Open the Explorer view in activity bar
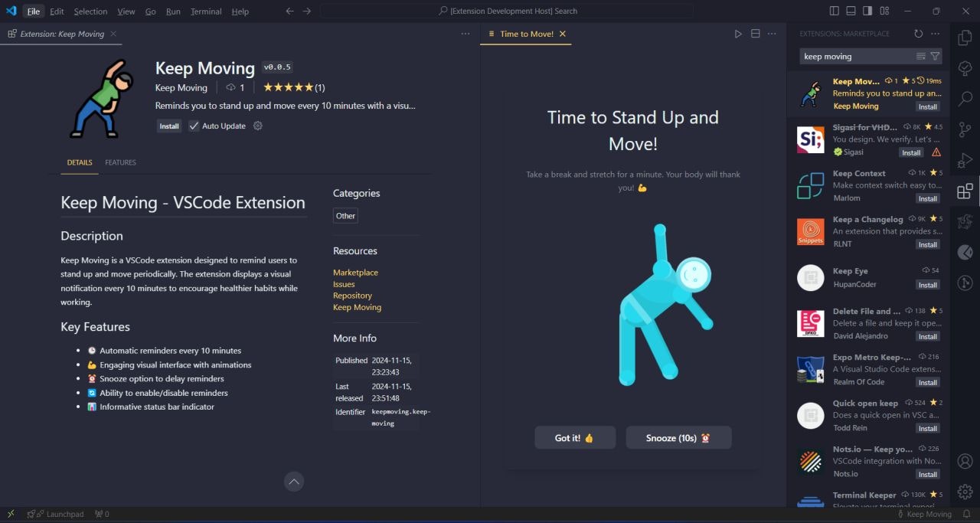980x523 pixels. [x=965, y=38]
